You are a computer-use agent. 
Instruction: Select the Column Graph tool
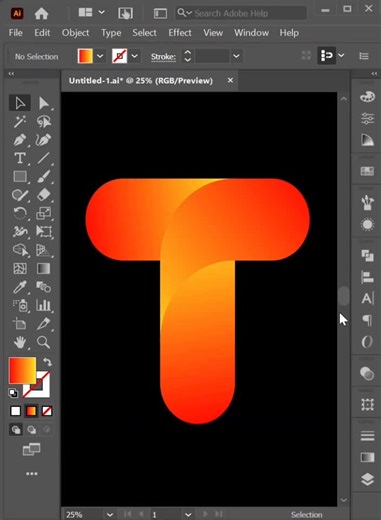[44, 305]
